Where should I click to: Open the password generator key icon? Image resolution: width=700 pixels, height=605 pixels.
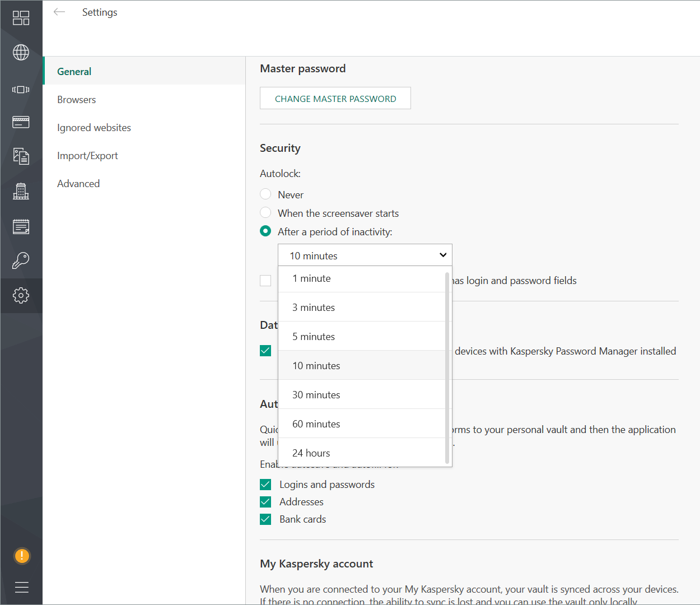[x=21, y=260]
